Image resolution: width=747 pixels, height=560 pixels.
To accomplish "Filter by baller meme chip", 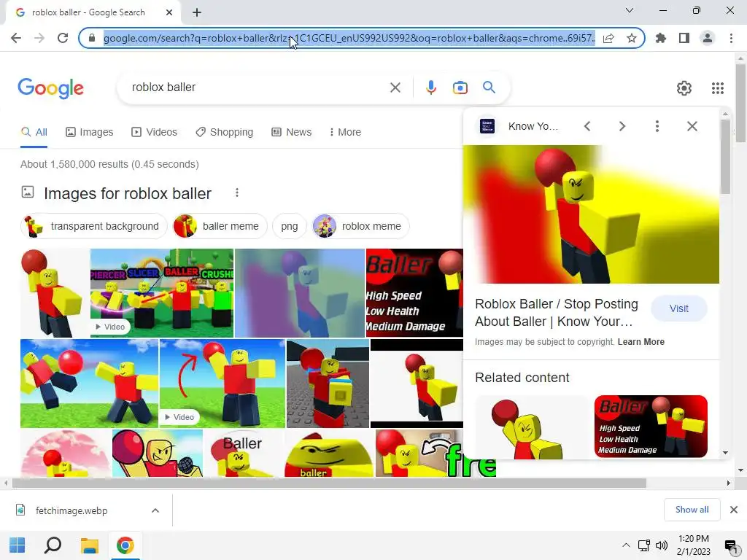I will pos(220,226).
